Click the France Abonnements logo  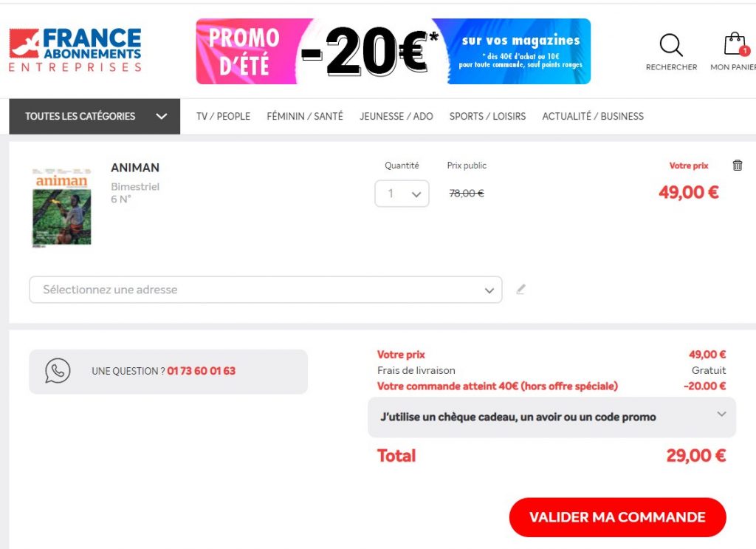(x=75, y=50)
